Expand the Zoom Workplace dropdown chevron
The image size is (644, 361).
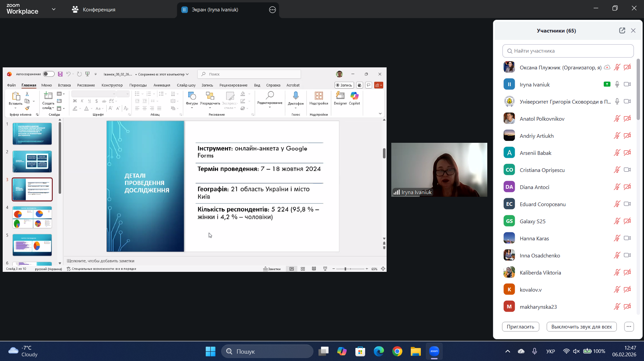[54, 9]
